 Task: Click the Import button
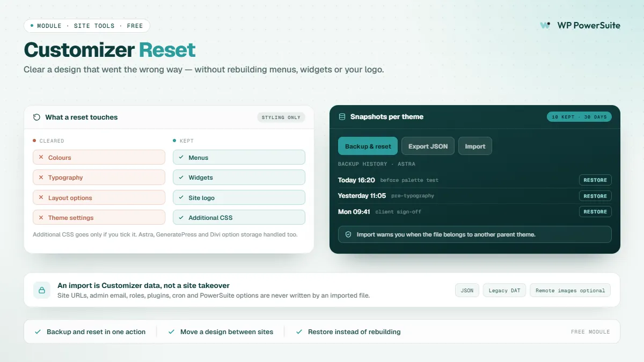coord(475,146)
